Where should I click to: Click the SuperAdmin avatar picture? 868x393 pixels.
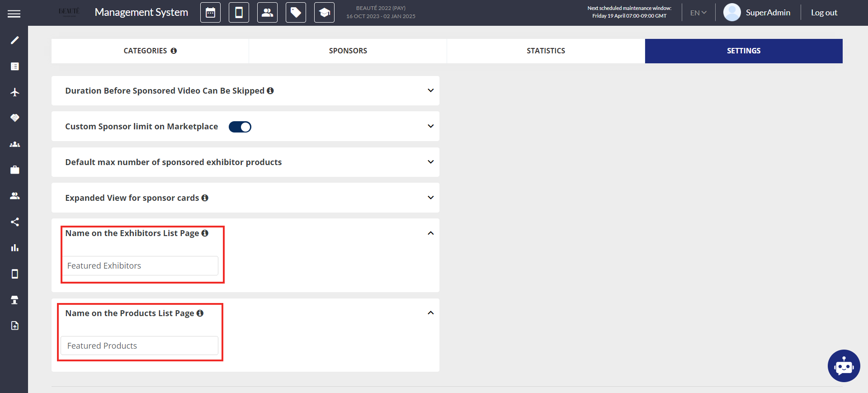point(732,12)
